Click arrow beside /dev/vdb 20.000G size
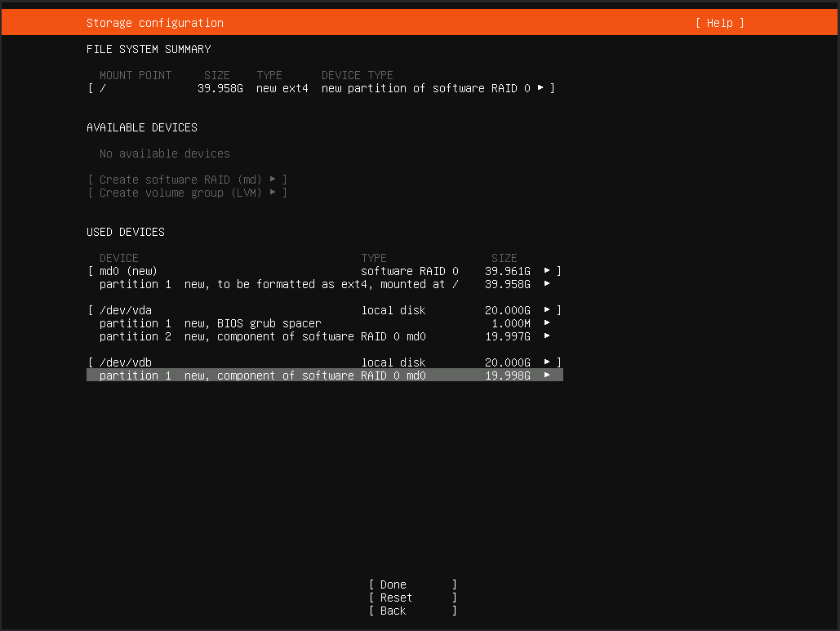This screenshot has height=631, width=840. (547, 362)
